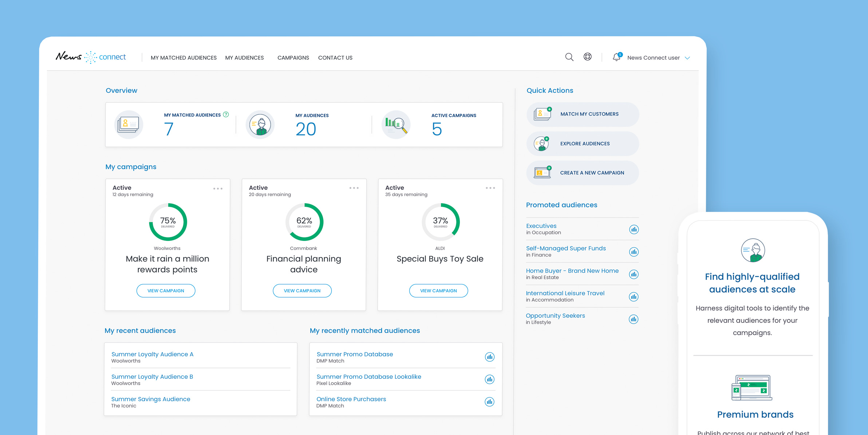Screen dimensions: 868x435
Task: Click the Premium brands heading on mobile
Action: (x=755, y=414)
